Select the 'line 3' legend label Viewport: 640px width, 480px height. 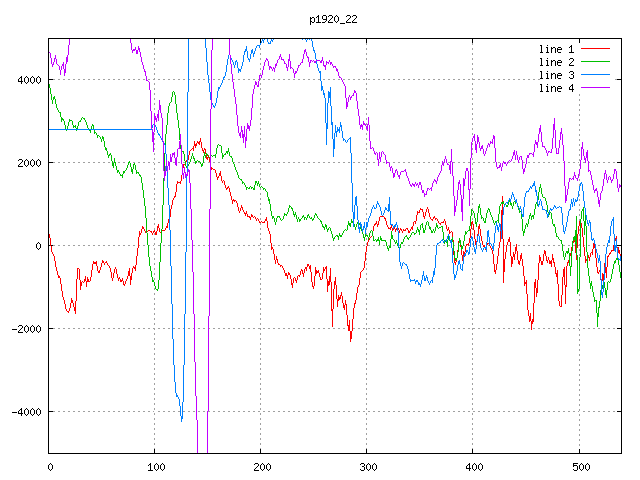point(556,75)
